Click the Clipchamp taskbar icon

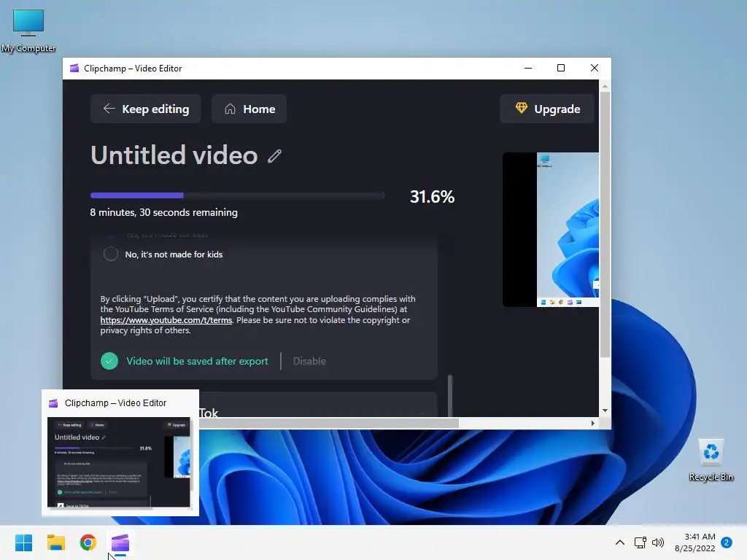point(120,542)
